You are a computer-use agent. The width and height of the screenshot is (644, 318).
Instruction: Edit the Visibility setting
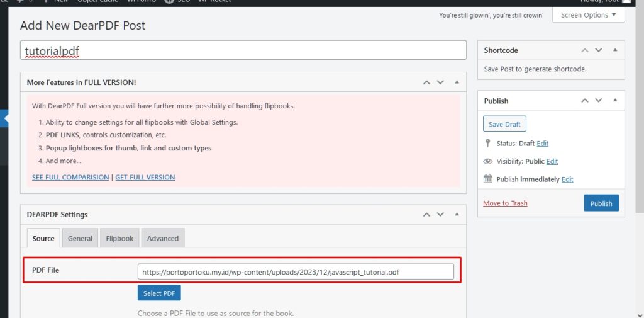click(552, 161)
